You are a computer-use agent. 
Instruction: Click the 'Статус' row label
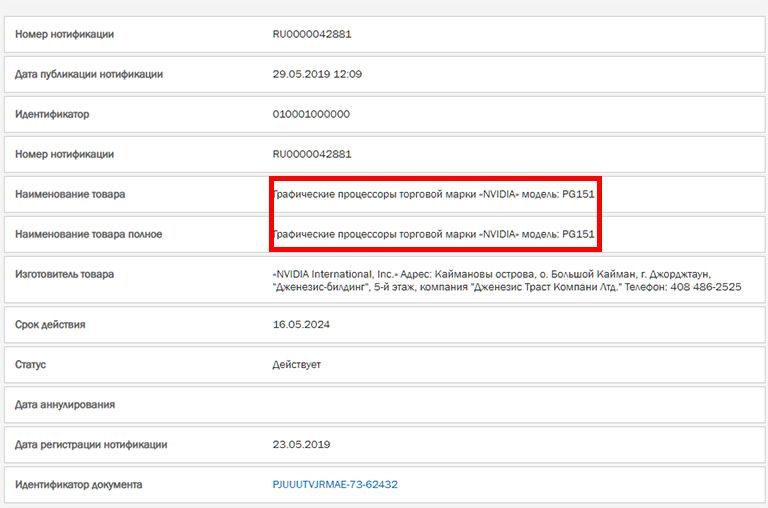pyautogui.click(x=30, y=365)
